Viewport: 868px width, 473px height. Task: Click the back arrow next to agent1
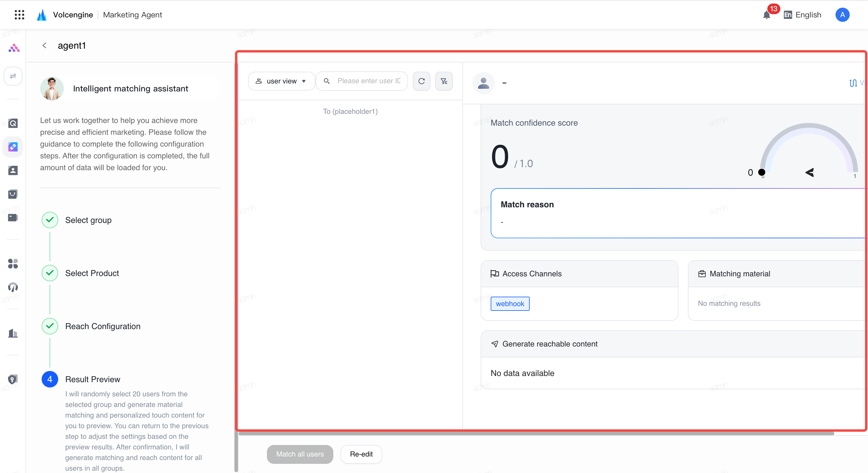pyautogui.click(x=45, y=45)
